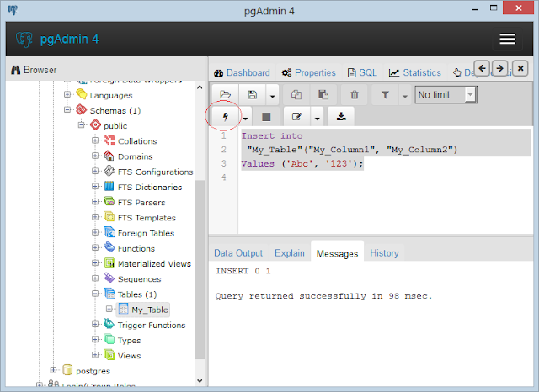Click the Delete trash icon
This screenshot has height=392, width=539.
(x=355, y=95)
